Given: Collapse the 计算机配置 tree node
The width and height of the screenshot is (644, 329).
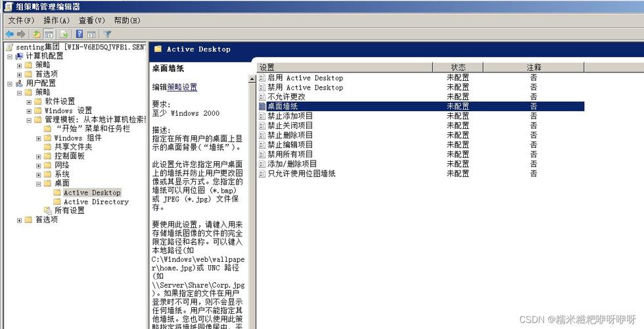Looking at the screenshot, I should point(10,57).
